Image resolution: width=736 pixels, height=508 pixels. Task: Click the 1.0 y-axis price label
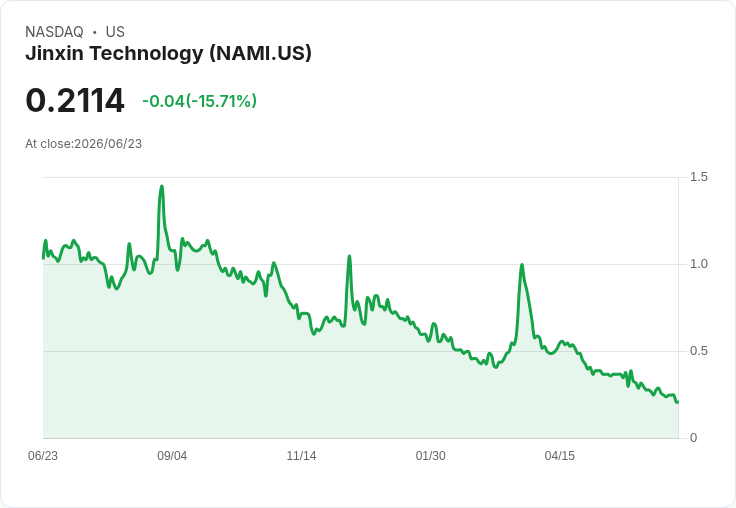click(x=698, y=264)
